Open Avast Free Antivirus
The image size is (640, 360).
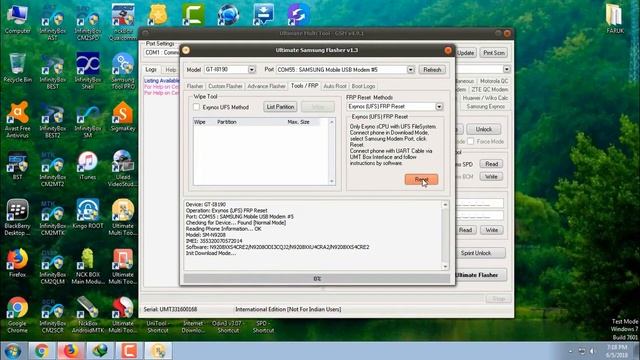(18, 120)
